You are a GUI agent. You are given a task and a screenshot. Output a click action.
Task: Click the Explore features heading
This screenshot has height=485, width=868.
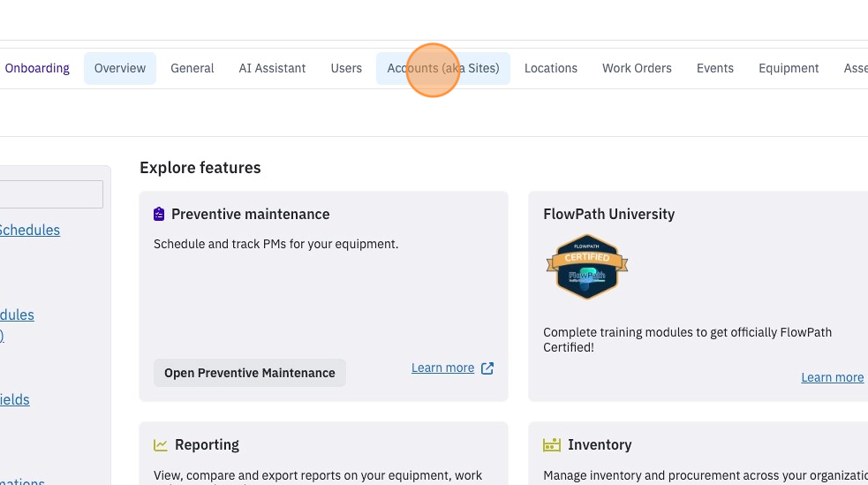pos(200,167)
